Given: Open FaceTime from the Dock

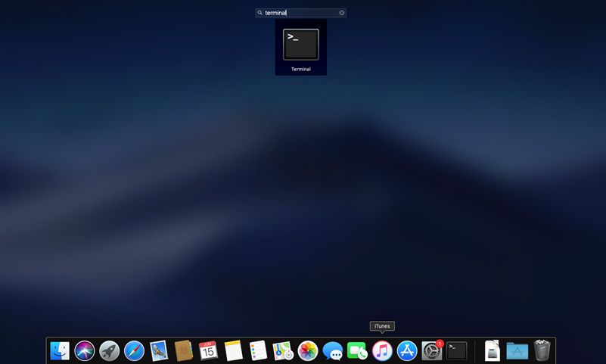Looking at the screenshot, I should click(x=357, y=351).
